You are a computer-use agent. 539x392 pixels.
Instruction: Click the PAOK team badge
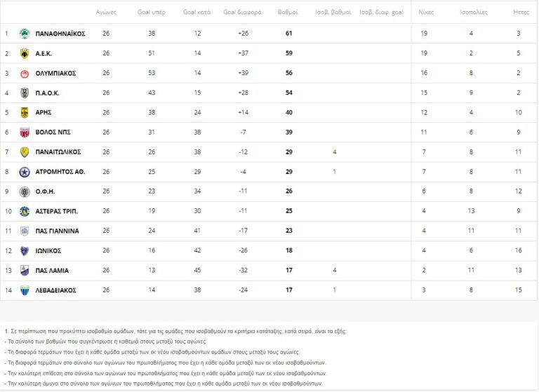(25, 93)
